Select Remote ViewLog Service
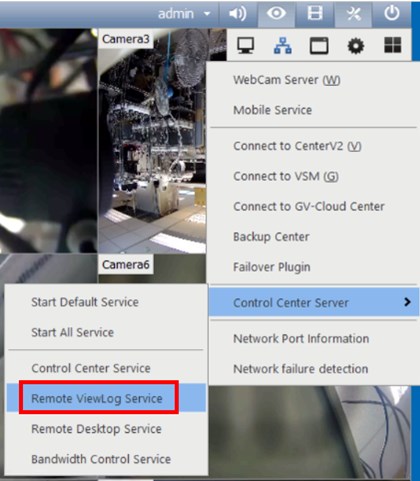 pos(106,398)
